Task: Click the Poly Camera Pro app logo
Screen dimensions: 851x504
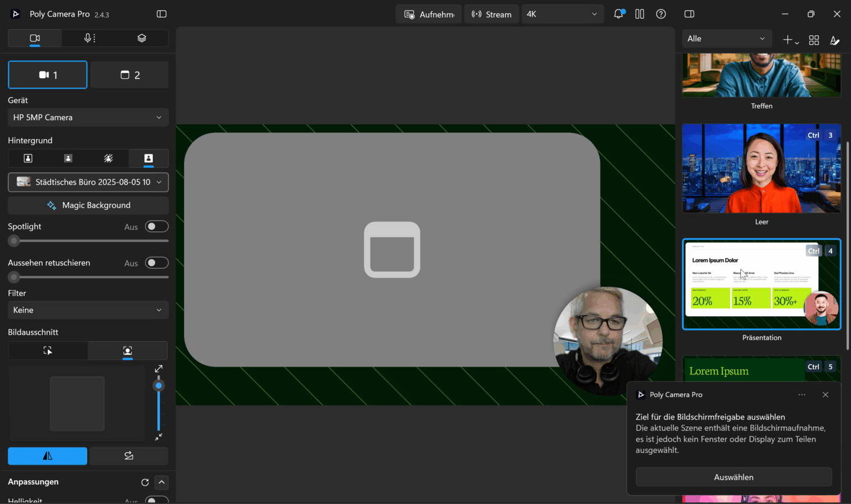Action: 16,14
